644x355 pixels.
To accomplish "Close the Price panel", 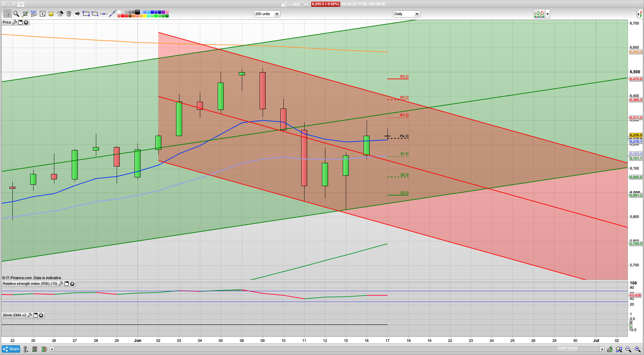I will (26, 22).
